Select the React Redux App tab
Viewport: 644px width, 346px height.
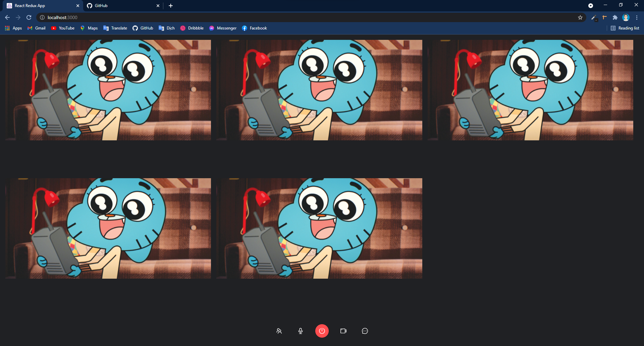tap(40, 5)
